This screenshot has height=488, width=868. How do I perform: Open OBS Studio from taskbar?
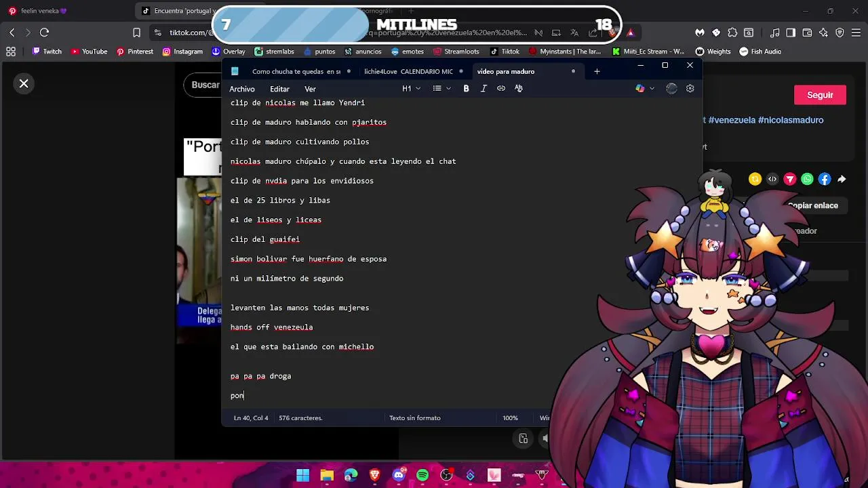click(446, 475)
